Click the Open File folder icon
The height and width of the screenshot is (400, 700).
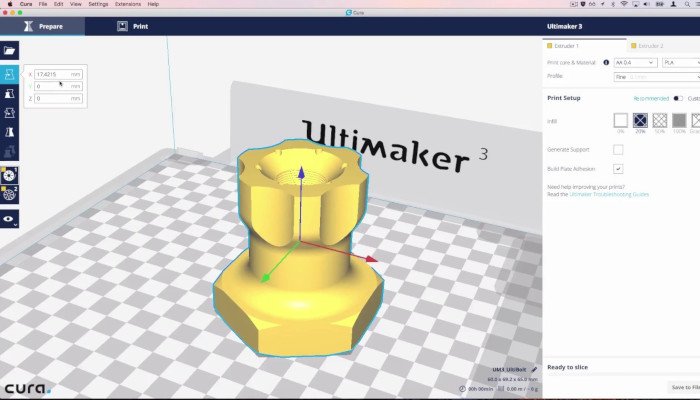coord(10,50)
